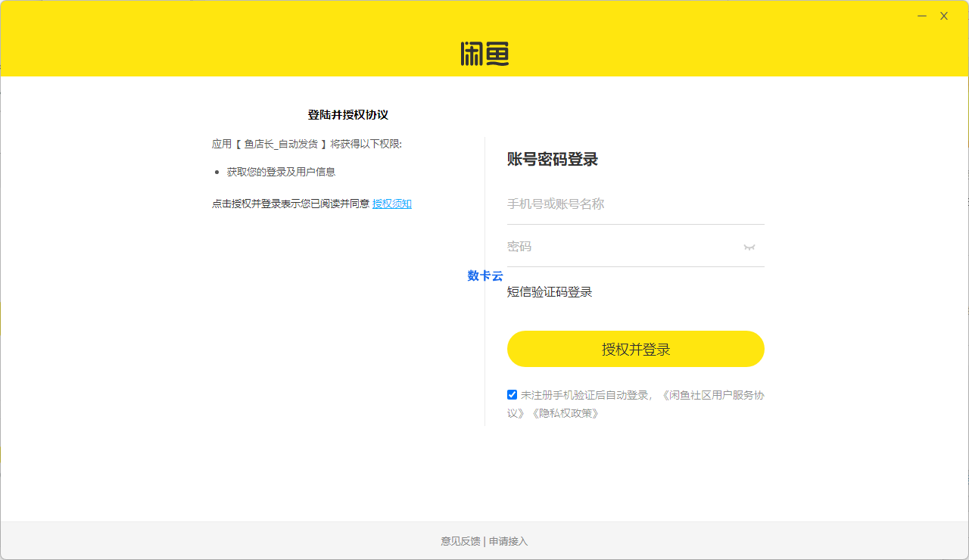The height and width of the screenshot is (560, 969).
Task: Open the 授权须知 link
Action: click(x=391, y=204)
